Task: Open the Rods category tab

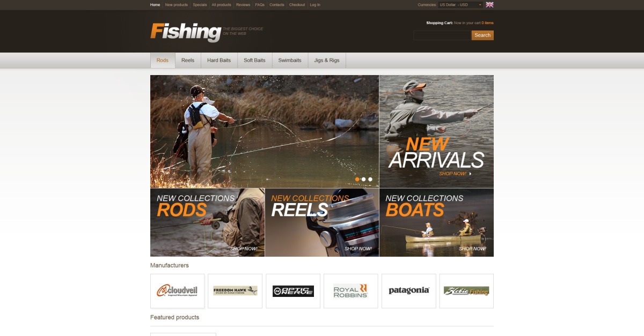Action: 163,61
